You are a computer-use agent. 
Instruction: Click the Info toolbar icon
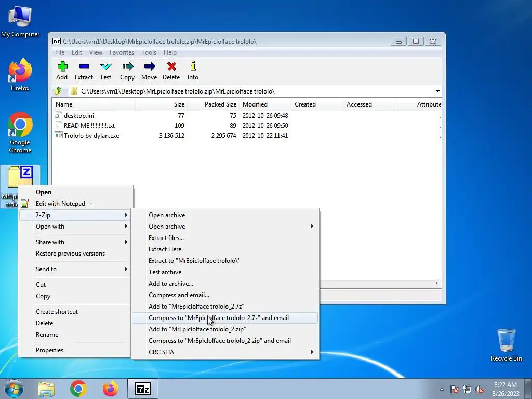pyautogui.click(x=193, y=66)
